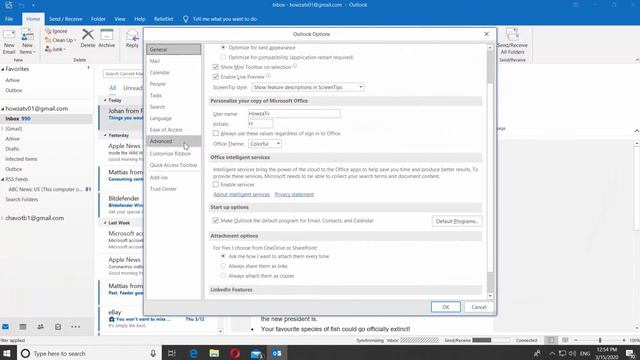Select Optimize for compatibility radio button
Viewport: 640px width, 360px height.
223,57
